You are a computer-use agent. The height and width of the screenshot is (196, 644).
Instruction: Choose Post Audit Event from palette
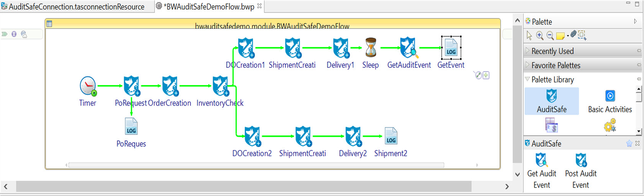[581, 171]
